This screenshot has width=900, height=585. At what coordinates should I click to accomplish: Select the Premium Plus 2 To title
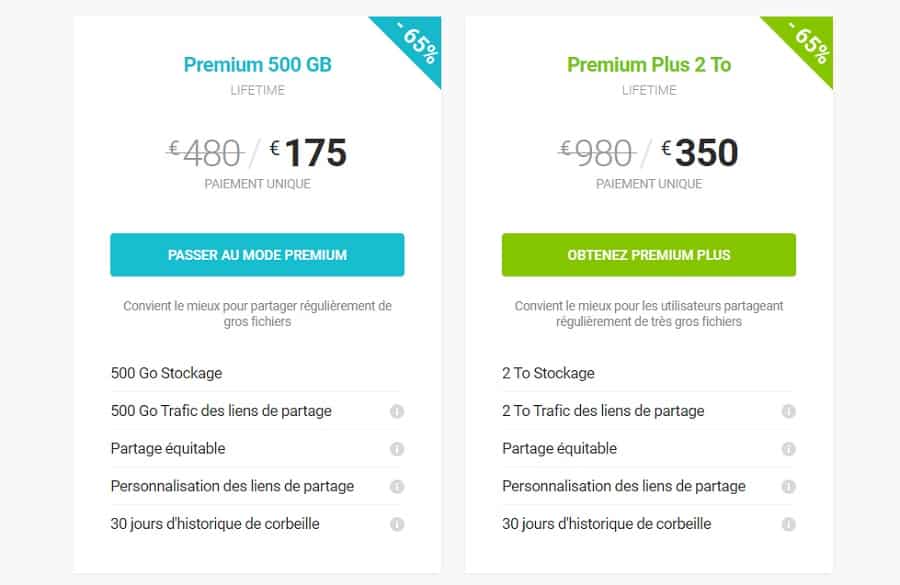click(x=649, y=64)
